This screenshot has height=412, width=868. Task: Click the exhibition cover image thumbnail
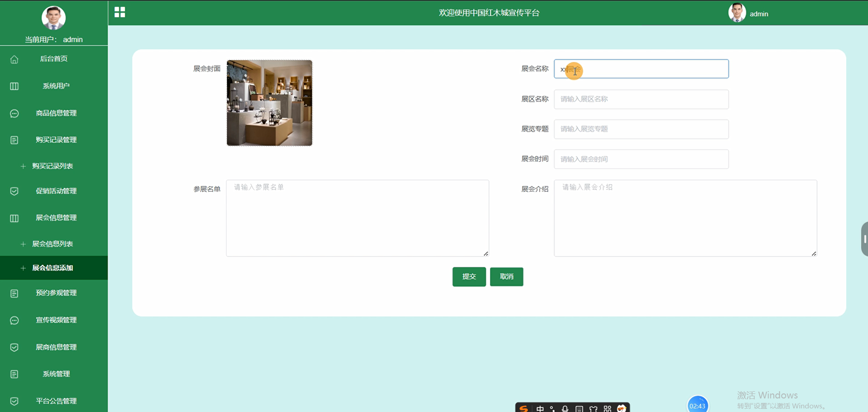[269, 103]
